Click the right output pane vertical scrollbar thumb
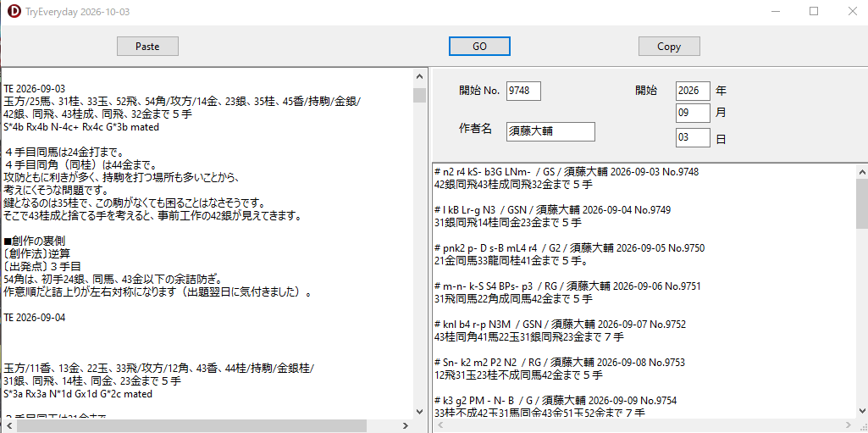 click(x=862, y=204)
